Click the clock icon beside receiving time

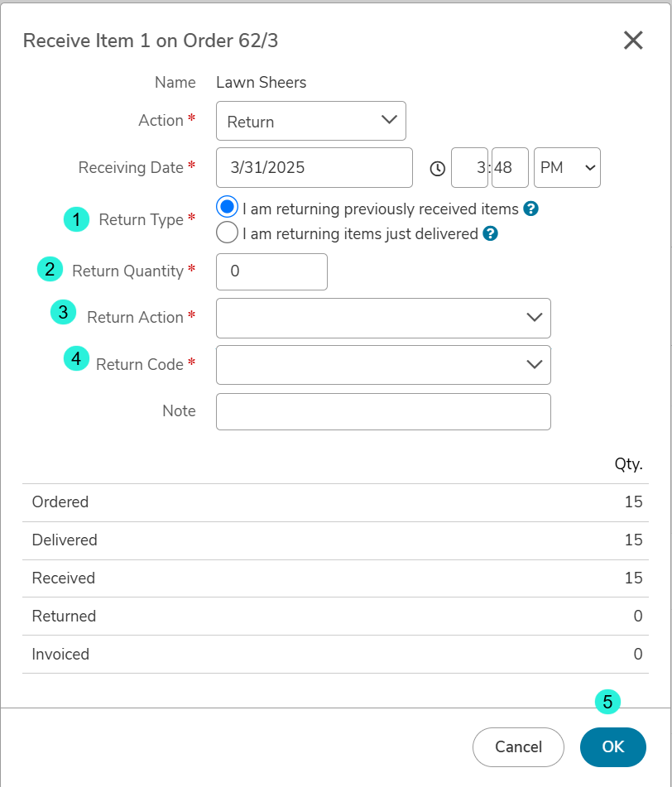(438, 169)
